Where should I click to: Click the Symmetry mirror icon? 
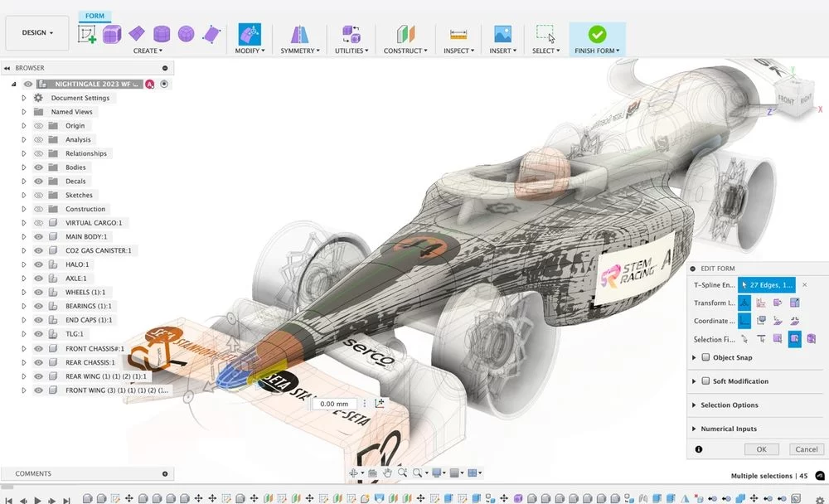(299, 34)
